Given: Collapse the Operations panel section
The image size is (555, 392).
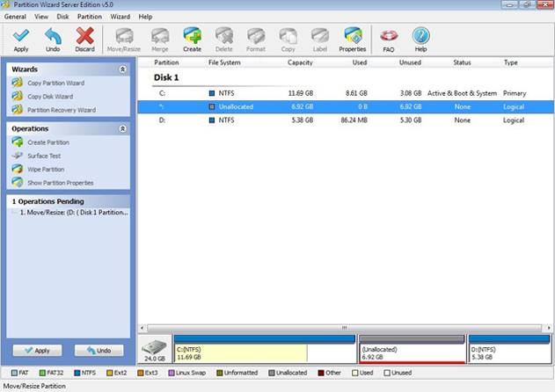Looking at the screenshot, I should (122, 128).
